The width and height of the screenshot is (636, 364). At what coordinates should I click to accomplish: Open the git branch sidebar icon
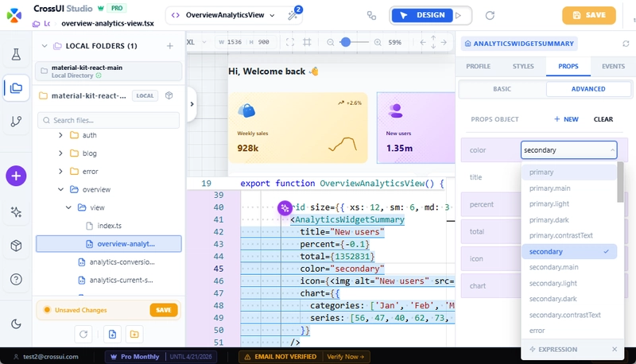16,121
